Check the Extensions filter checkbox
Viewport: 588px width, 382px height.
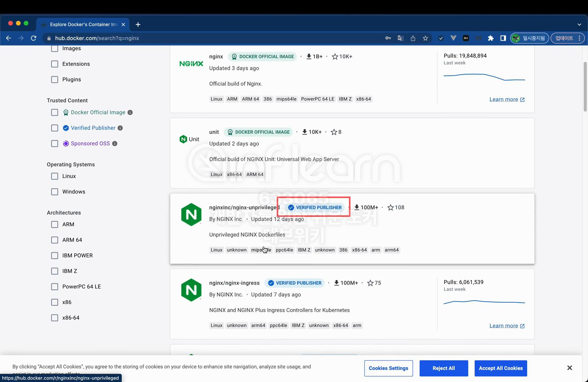pos(54,64)
